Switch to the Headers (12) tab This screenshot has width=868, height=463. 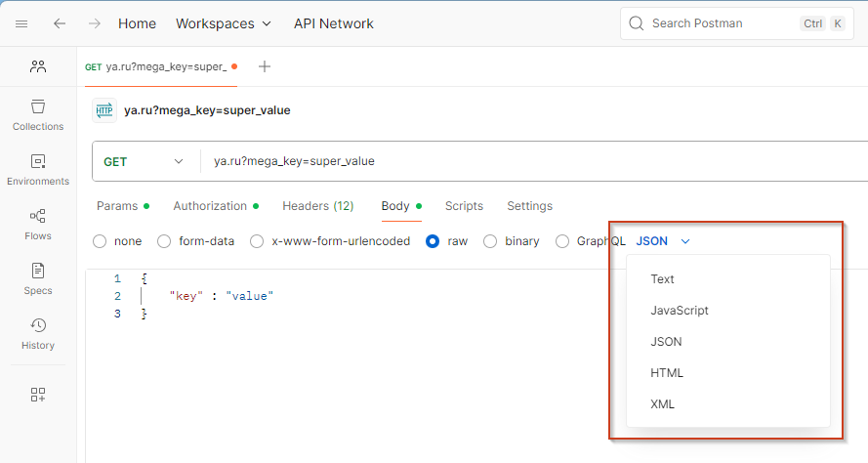click(317, 206)
